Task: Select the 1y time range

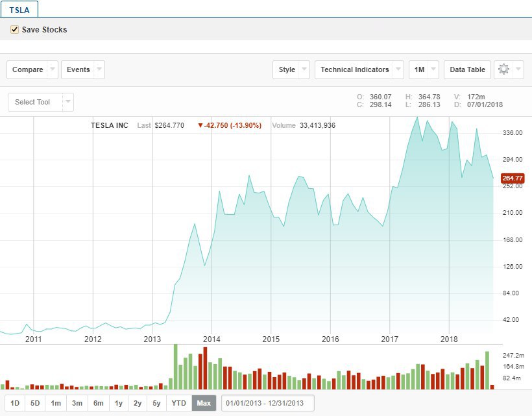Action: 119,403
